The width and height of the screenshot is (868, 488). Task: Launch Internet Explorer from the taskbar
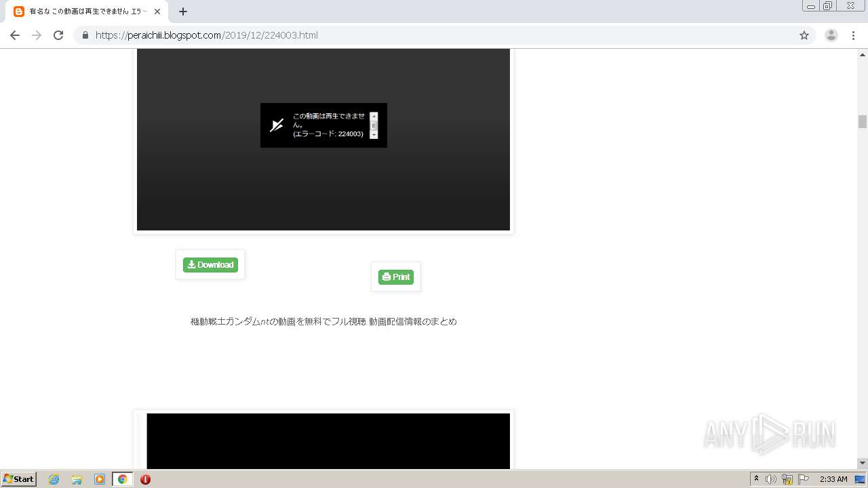point(54,479)
